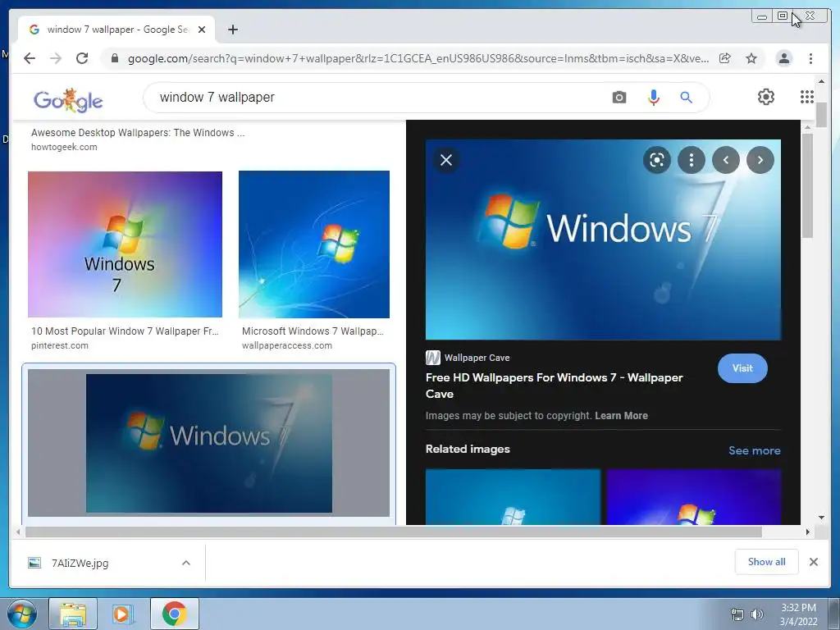Image resolution: width=840 pixels, height=630 pixels.
Task: Open Awesome Desktop Wallpapers howtogeek result
Action: coord(138,133)
